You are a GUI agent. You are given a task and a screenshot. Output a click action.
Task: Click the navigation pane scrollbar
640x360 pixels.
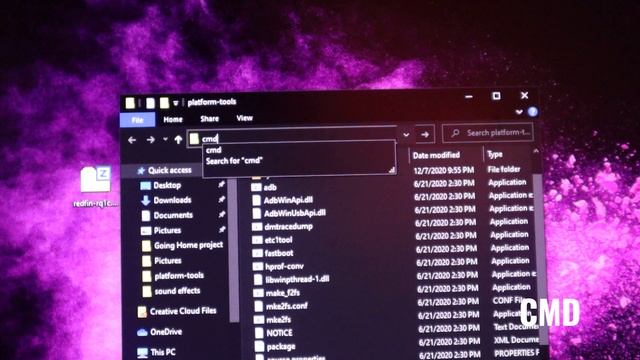click(233, 249)
